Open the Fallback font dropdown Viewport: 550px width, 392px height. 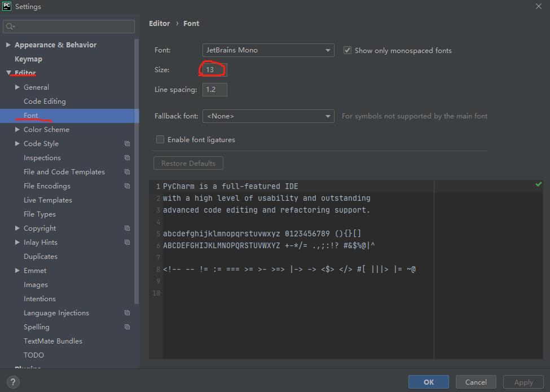(x=269, y=116)
